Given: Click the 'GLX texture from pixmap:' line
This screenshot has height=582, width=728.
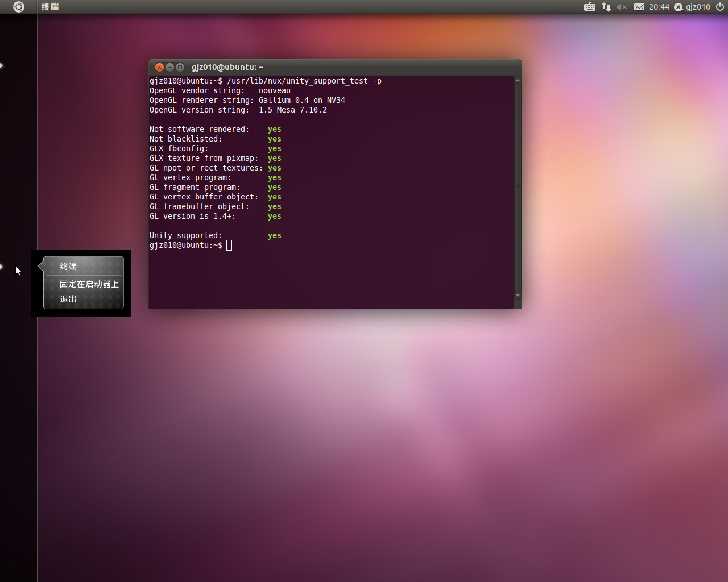Looking at the screenshot, I should (x=216, y=159).
